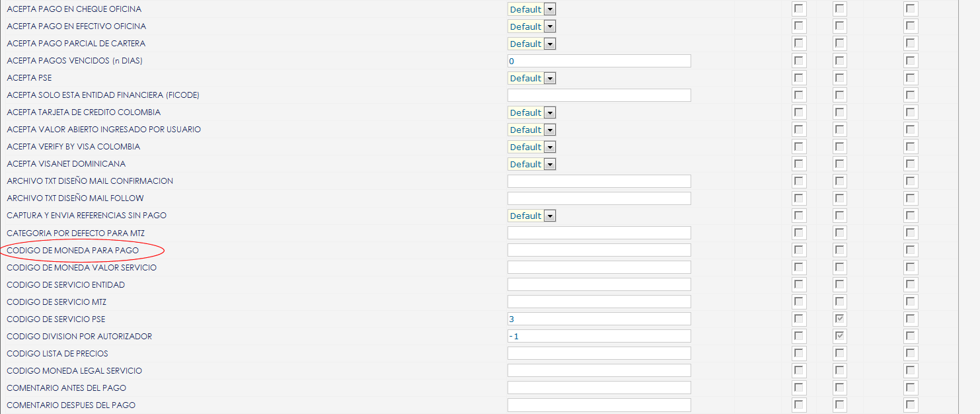Check first checkbox in ACEPTA PSE row

point(800,79)
